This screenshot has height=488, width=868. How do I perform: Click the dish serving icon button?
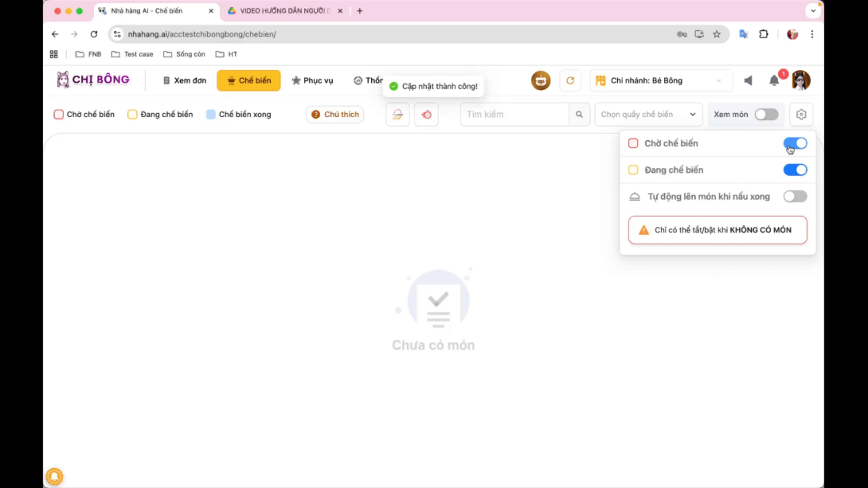[397, 115]
